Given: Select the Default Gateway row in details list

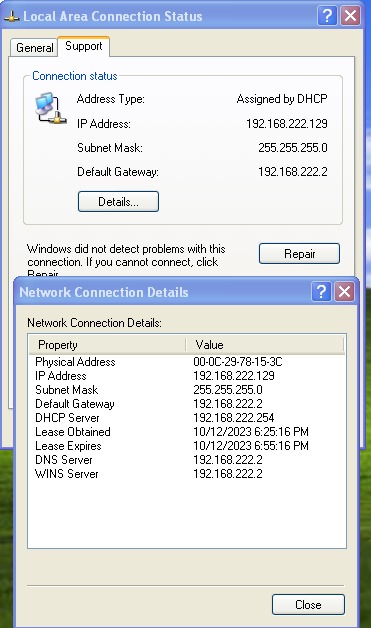Looking at the screenshot, I should [x=187, y=404].
